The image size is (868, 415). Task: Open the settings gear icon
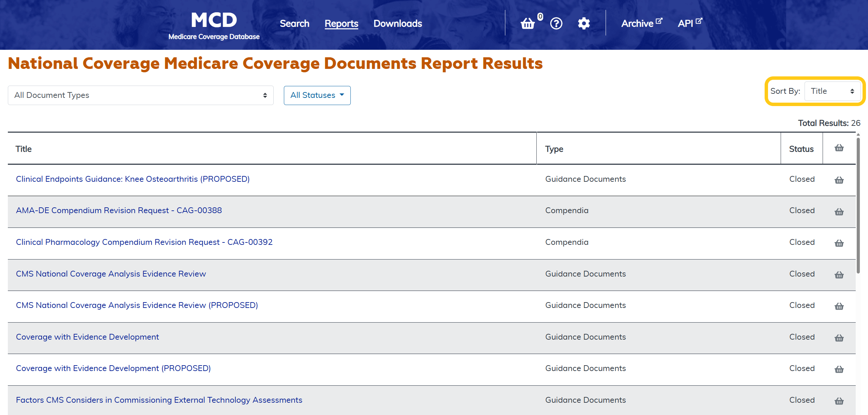pyautogui.click(x=584, y=24)
